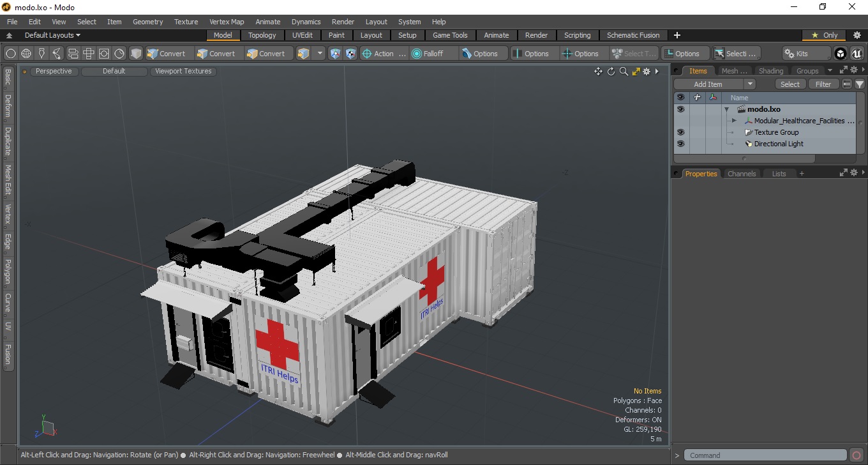
Task: Toggle visibility eye for Directional Light
Action: [680, 144]
